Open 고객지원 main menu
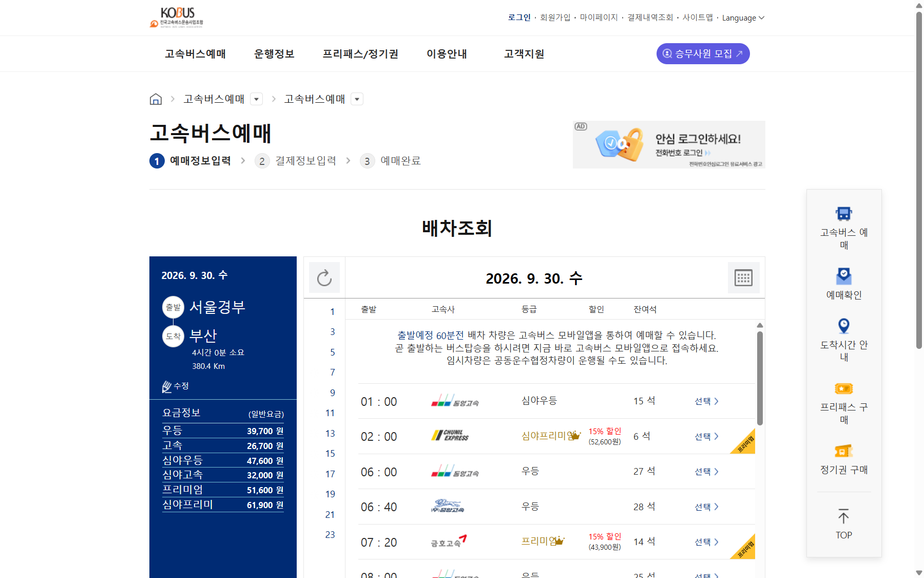924x578 pixels. tap(524, 54)
